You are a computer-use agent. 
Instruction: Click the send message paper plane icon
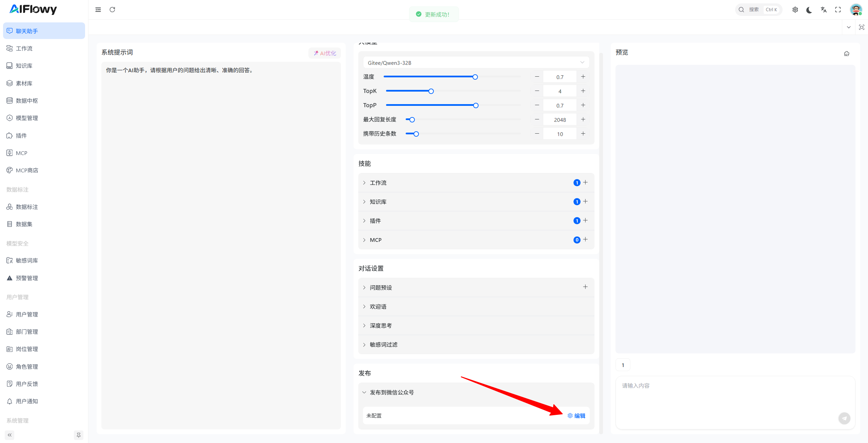pos(844,418)
